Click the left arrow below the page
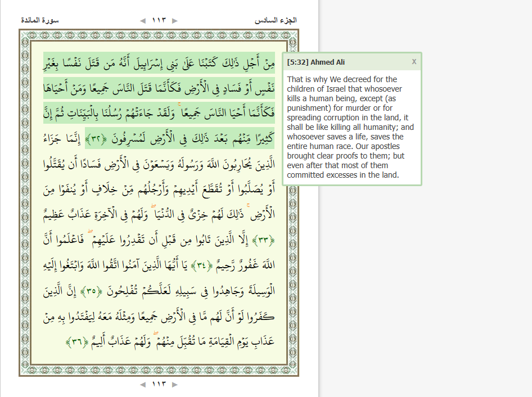The height and width of the screenshot is (397, 532). tap(143, 385)
